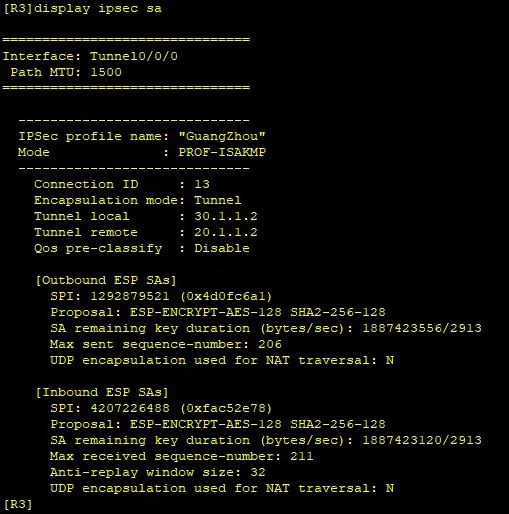Click the 'display ipsec sa' command text
The image size is (509, 514).
(x=98, y=8)
